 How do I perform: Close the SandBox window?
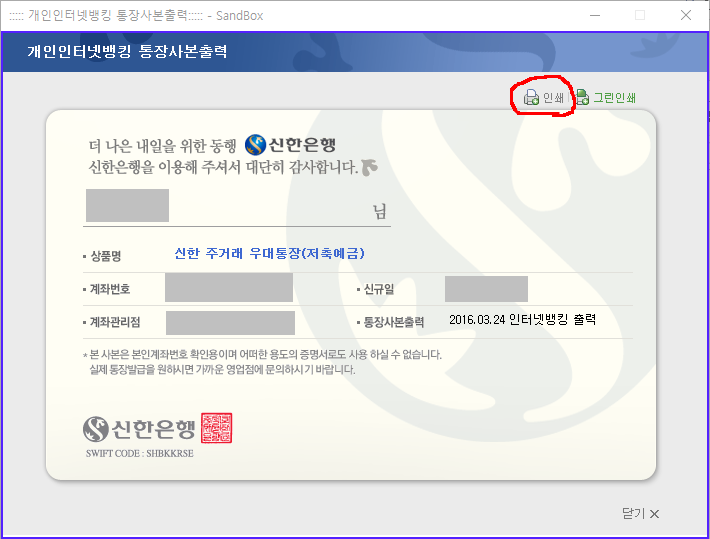click(686, 15)
